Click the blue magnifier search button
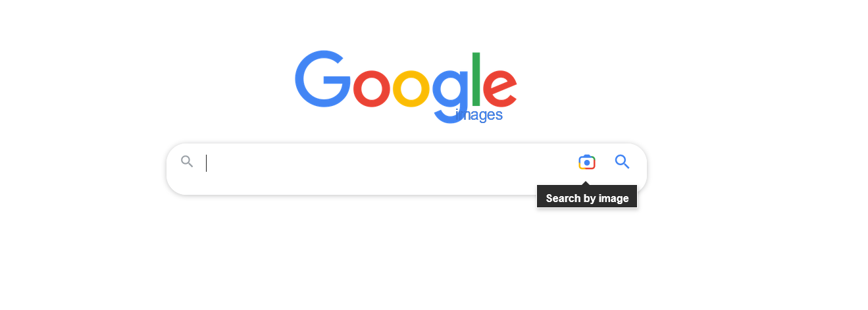 (623, 162)
